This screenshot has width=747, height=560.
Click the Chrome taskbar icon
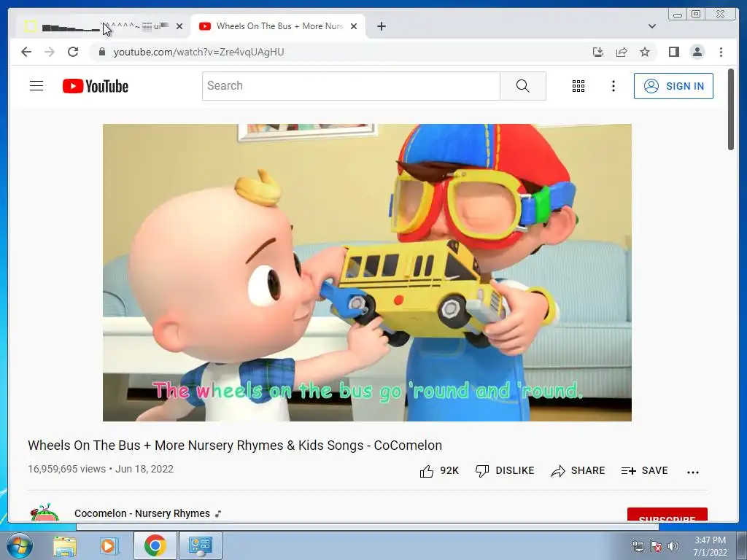(x=155, y=545)
